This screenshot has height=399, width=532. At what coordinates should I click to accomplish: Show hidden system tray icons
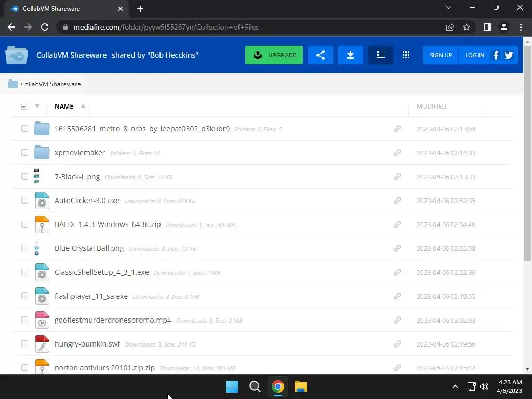(x=455, y=387)
